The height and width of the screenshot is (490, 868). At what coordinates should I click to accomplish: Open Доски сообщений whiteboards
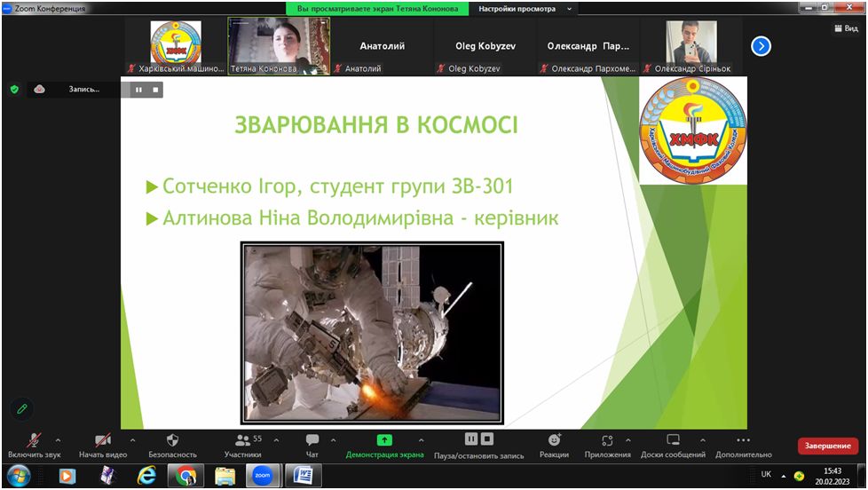tap(673, 446)
